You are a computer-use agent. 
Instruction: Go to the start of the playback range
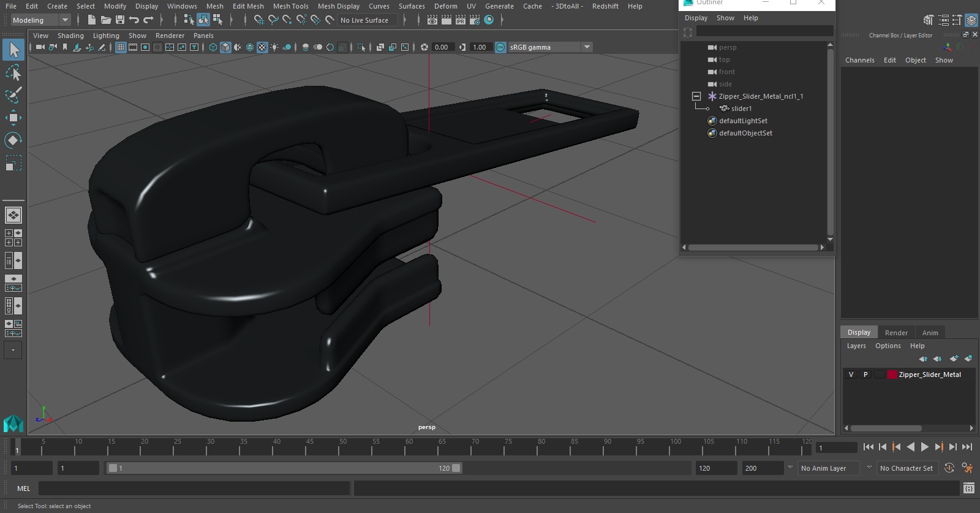868,447
